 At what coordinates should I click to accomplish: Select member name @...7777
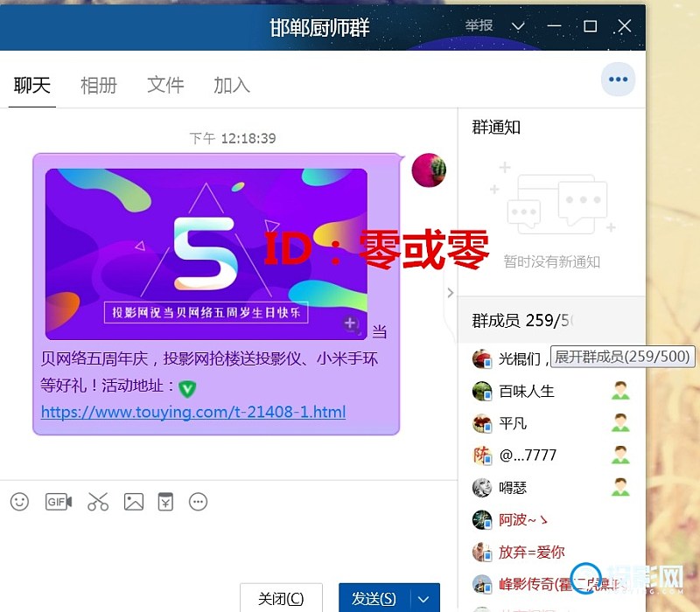point(528,456)
